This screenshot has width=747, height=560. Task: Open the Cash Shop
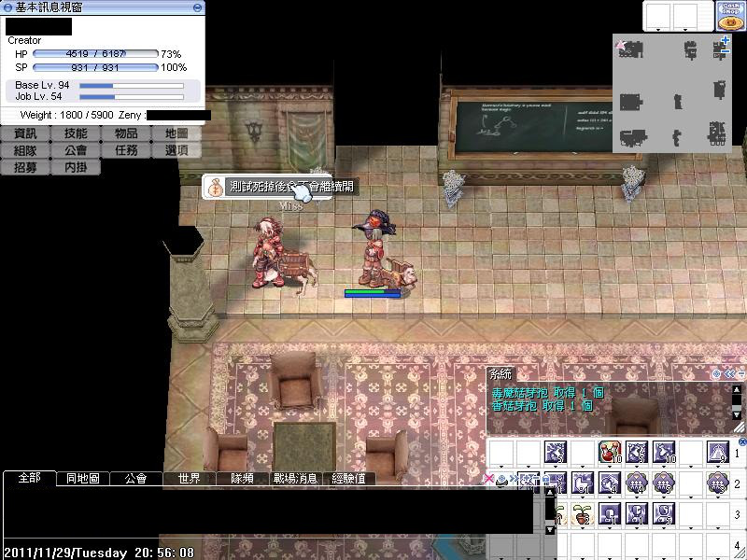point(730,15)
